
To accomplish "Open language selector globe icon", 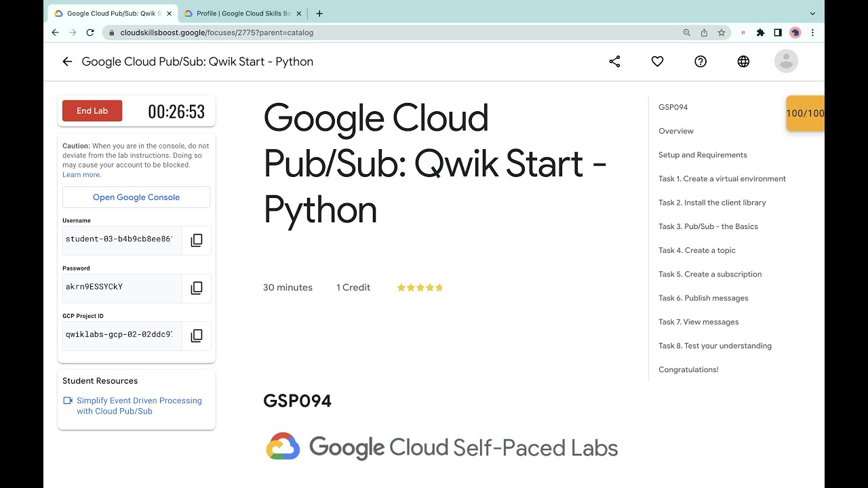I will click(743, 62).
